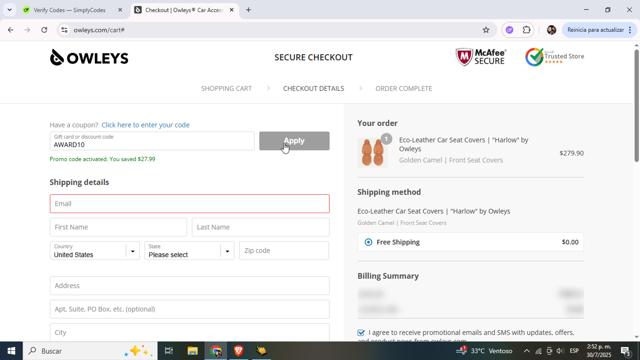Close the Checkout Owleys tab
Viewport: 640px width, 360px height.
[x=231, y=10]
